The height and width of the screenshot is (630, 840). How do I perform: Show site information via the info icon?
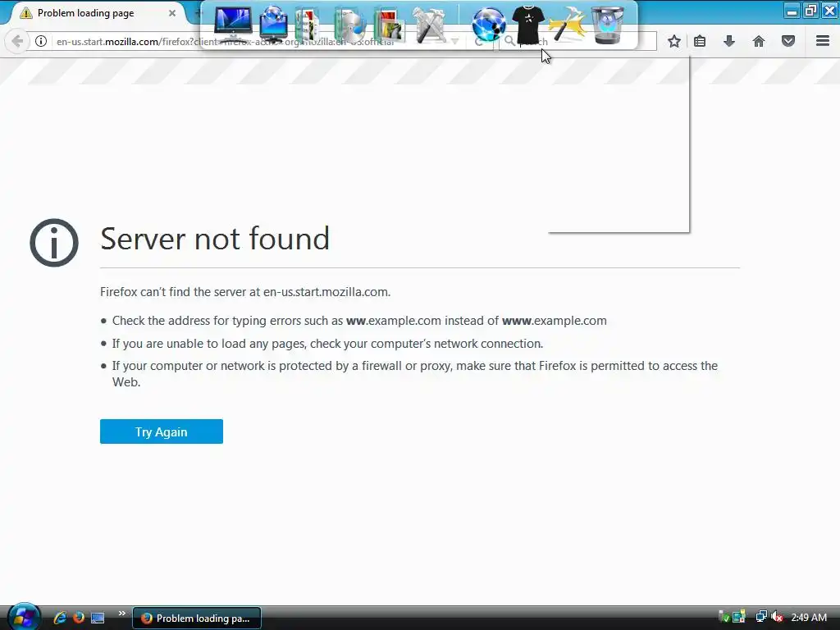tap(41, 41)
